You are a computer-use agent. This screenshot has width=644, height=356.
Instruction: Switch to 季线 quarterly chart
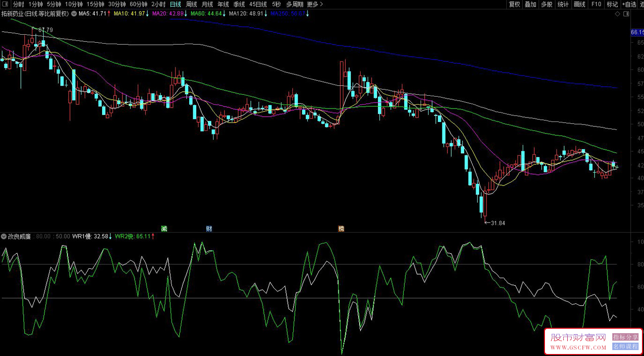click(239, 4)
